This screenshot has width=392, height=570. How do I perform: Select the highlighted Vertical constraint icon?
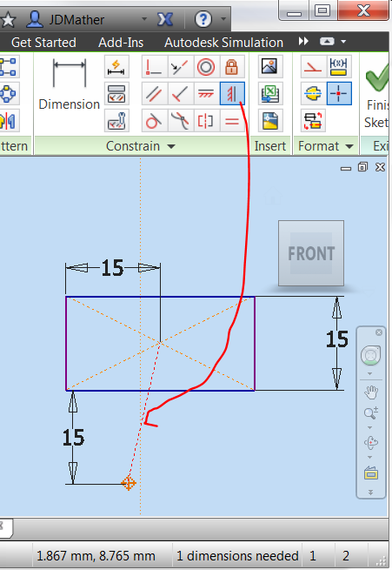tap(232, 94)
